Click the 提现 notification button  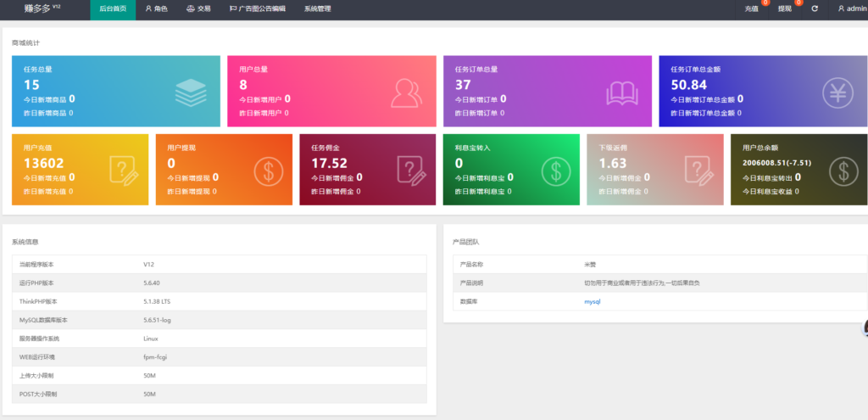click(784, 8)
